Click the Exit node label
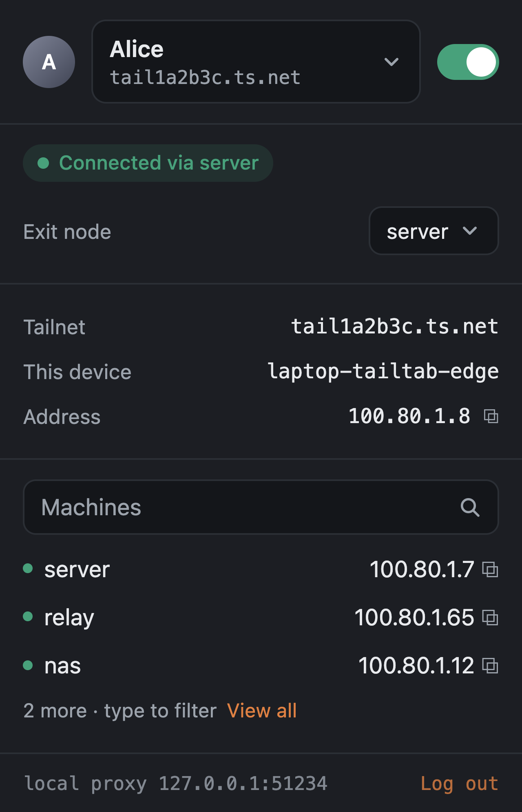Screen dimensions: 522x812 click(x=67, y=232)
